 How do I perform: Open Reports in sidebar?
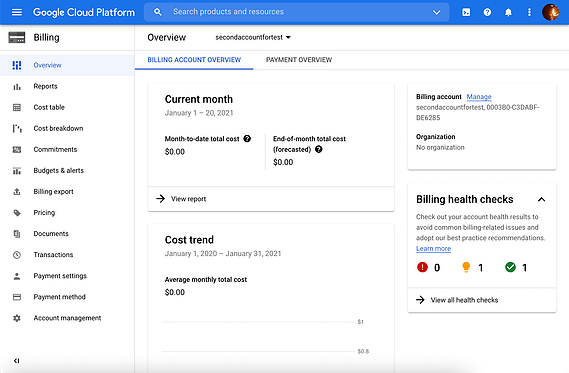[67, 86]
